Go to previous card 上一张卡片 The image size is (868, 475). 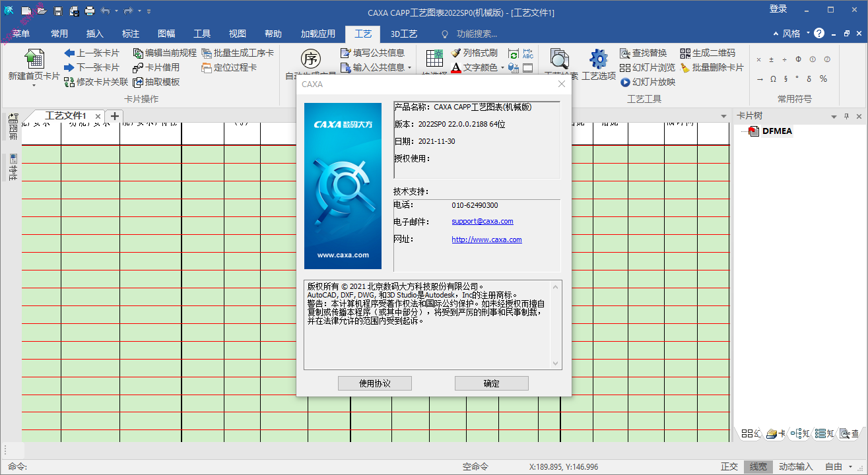tap(92, 53)
